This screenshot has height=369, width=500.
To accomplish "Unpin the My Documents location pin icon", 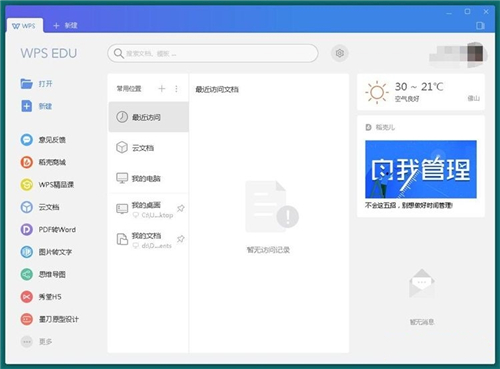I will pyautogui.click(x=181, y=239).
